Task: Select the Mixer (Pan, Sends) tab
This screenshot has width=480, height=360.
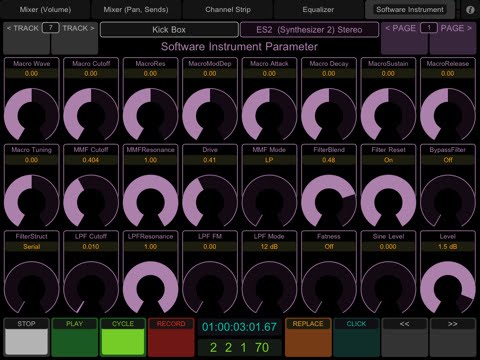Action: point(136,10)
